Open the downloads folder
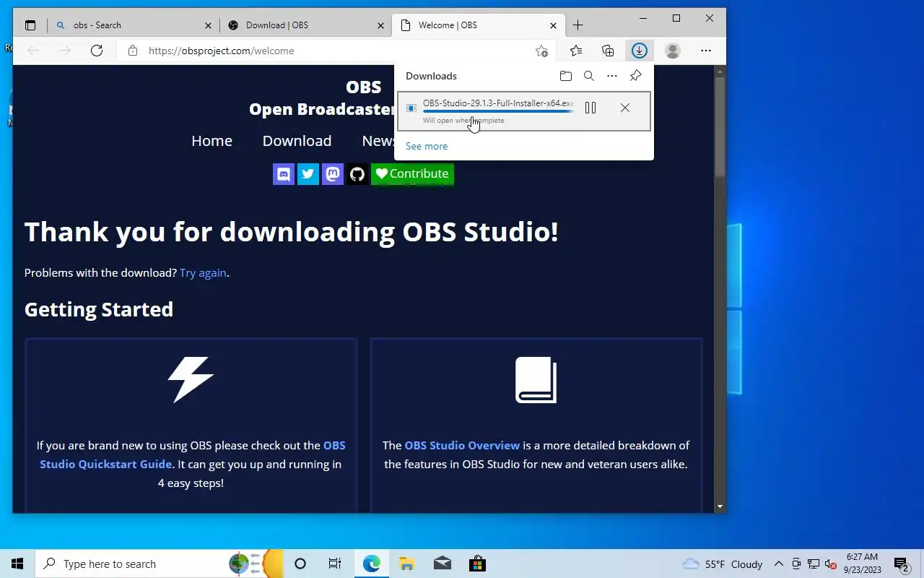 (566, 76)
